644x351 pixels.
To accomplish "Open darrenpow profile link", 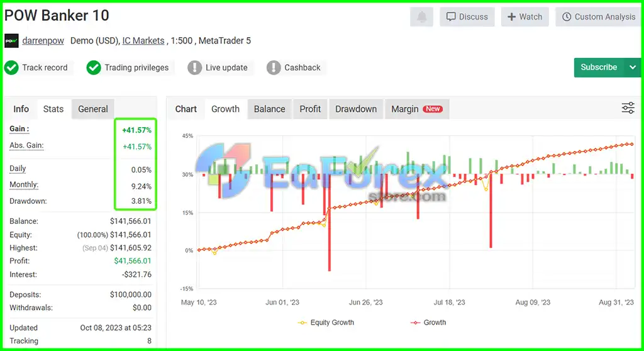I will click(43, 41).
